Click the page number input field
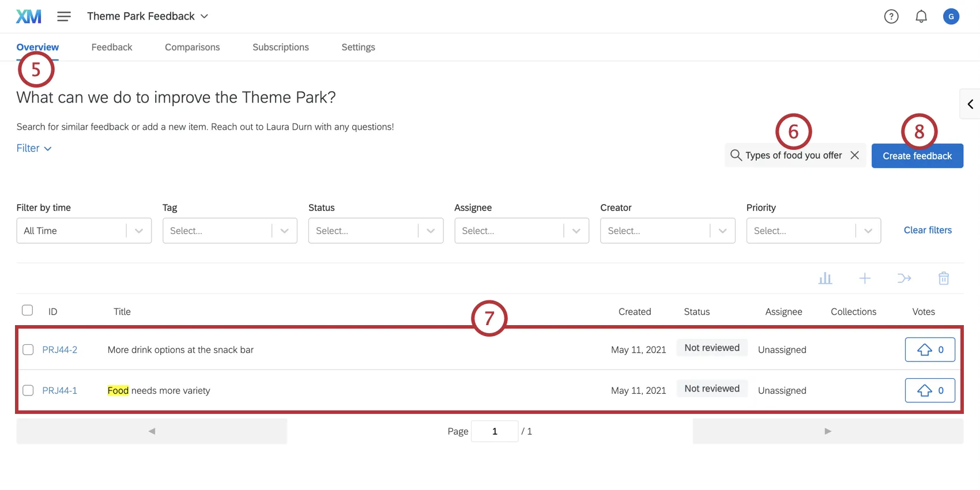The height and width of the screenshot is (490, 980). 495,431
